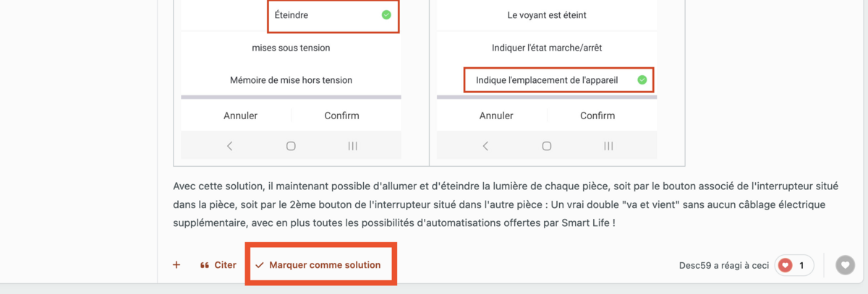Image resolution: width=868 pixels, height=294 pixels.
Task: Tap recent apps icon in left phone screenshot
Action: pos(352,146)
